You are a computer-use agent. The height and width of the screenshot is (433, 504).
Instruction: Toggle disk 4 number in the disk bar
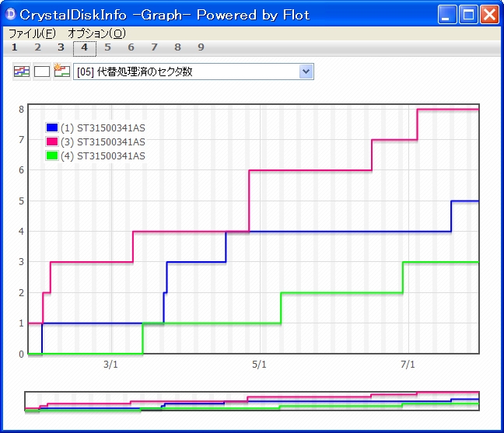(85, 47)
